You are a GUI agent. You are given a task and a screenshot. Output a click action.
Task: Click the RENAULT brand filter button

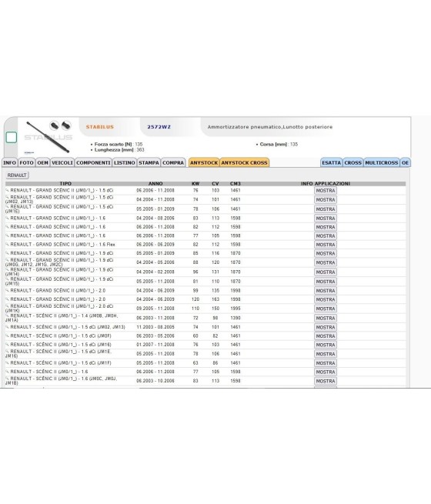pyautogui.click(x=17, y=175)
